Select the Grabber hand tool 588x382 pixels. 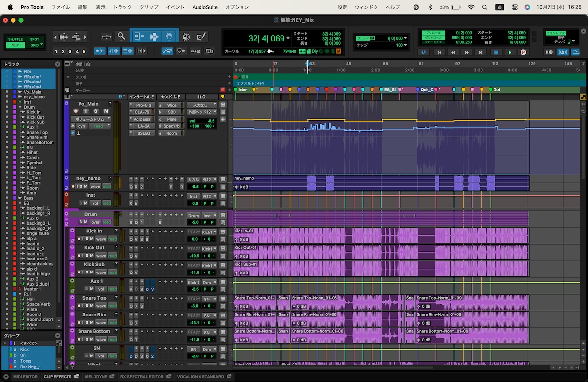point(169,37)
